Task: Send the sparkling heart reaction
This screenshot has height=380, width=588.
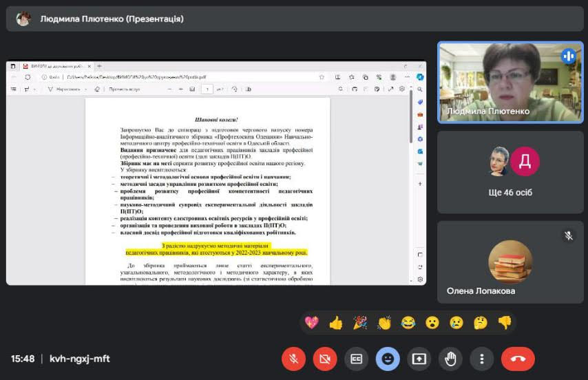Action: (311, 322)
